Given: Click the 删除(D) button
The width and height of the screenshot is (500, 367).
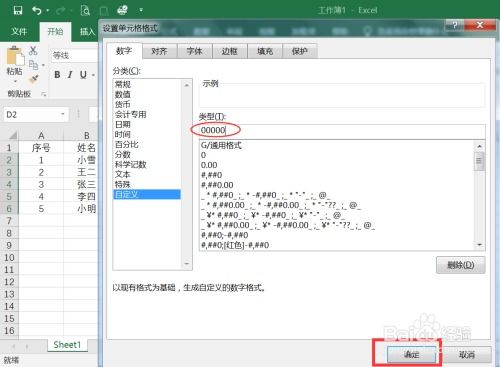Looking at the screenshot, I should coord(461,265).
